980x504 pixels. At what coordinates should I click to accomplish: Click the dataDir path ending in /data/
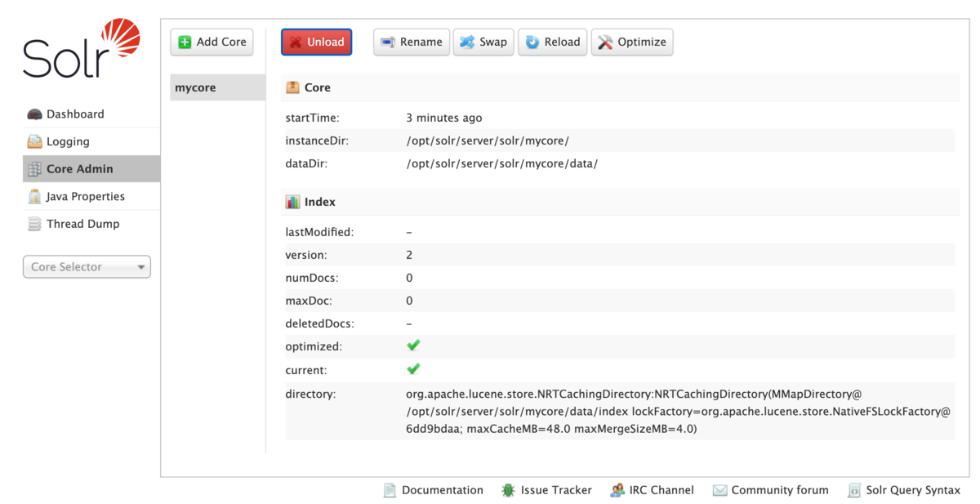pyautogui.click(x=502, y=163)
